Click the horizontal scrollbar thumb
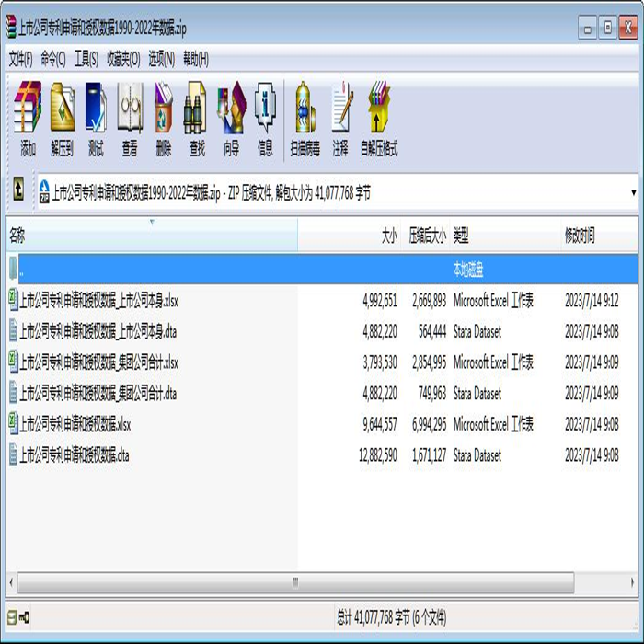The width and height of the screenshot is (644, 644). point(295,582)
